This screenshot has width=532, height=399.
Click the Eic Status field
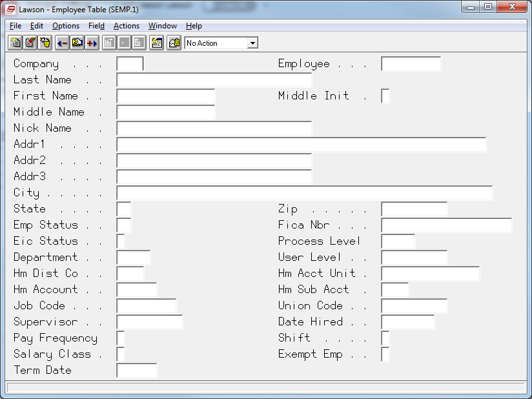(x=121, y=241)
